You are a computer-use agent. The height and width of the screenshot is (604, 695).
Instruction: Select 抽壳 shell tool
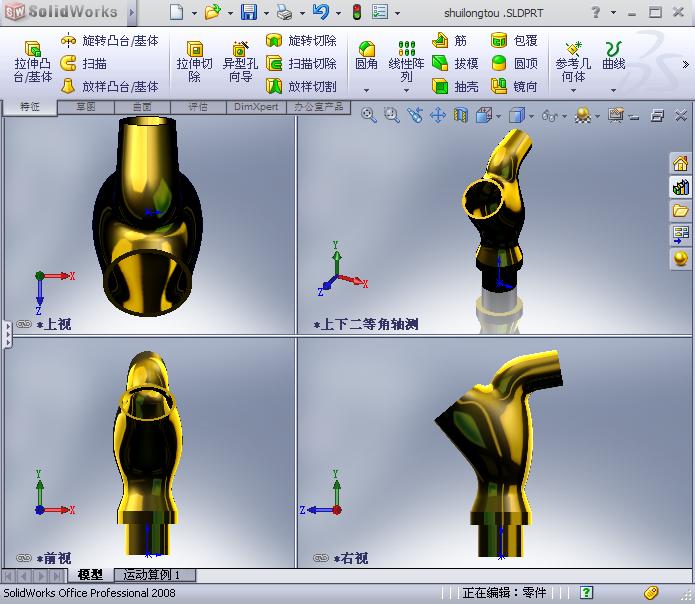click(455, 86)
